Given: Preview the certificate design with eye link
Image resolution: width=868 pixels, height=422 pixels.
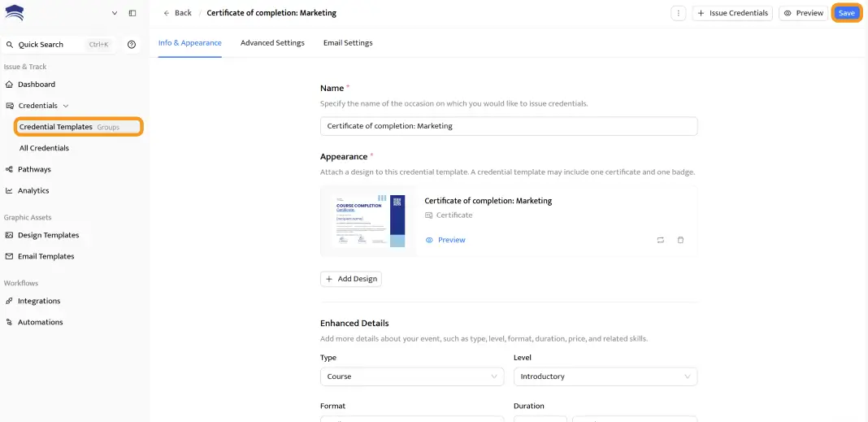Looking at the screenshot, I should click(445, 240).
